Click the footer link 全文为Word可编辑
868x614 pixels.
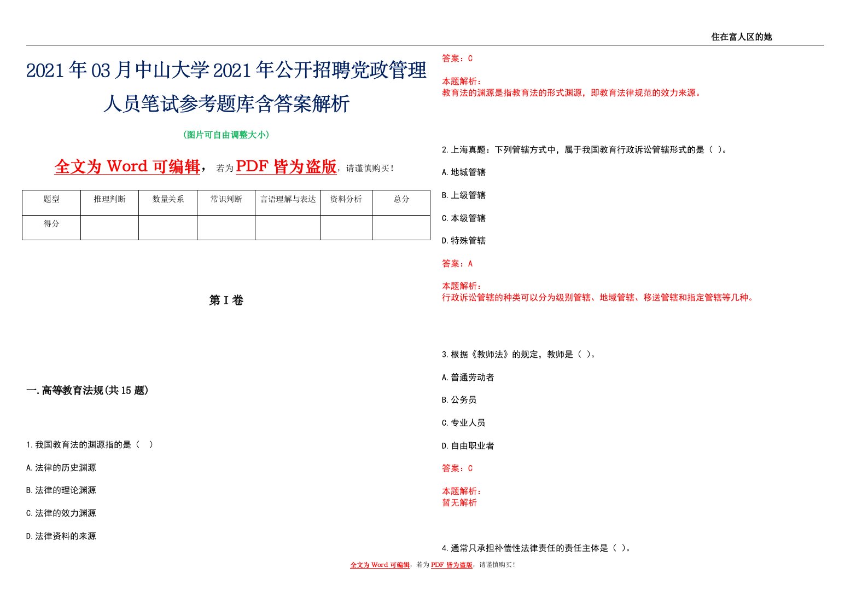(380, 565)
